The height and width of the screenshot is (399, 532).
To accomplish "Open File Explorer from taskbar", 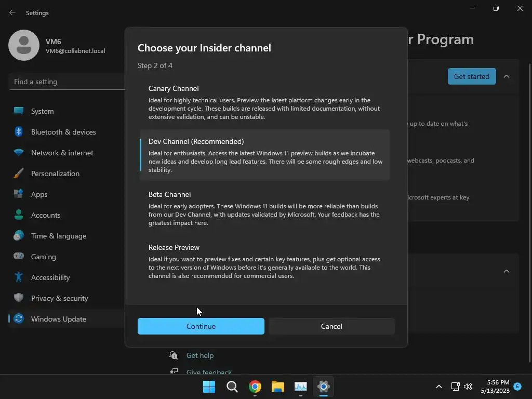I will 277,387.
